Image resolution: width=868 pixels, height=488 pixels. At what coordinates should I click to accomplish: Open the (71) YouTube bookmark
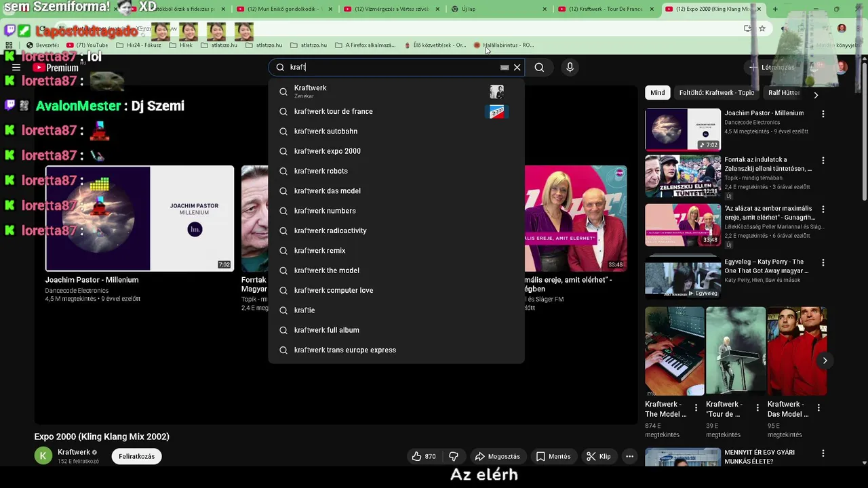tap(87, 45)
